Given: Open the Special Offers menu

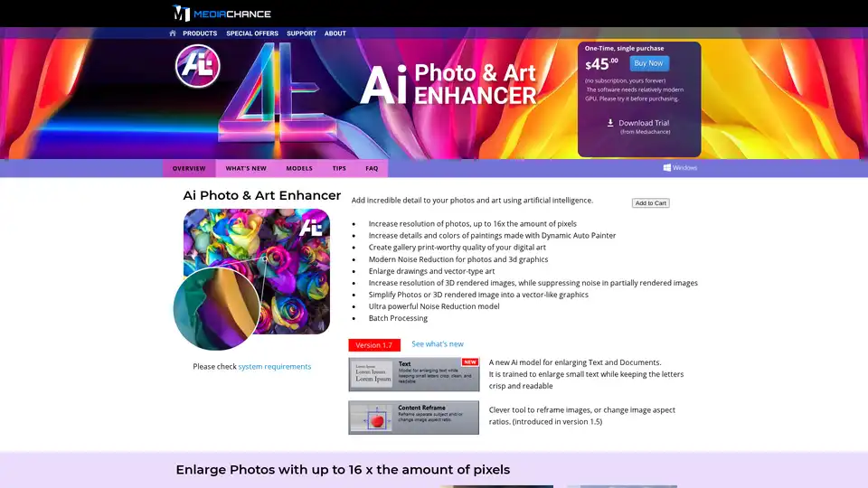Looking at the screenshot, I should pyautogui.click(x=252, y=33).
